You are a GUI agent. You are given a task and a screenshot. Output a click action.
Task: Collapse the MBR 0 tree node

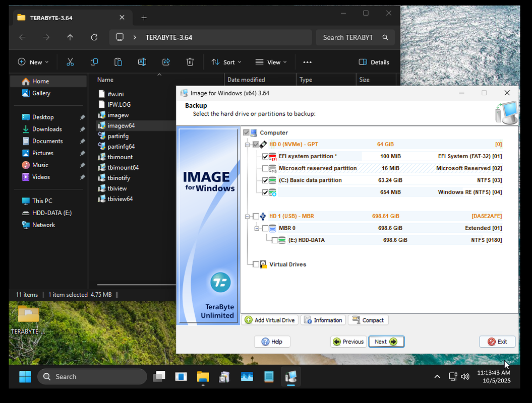257,229
